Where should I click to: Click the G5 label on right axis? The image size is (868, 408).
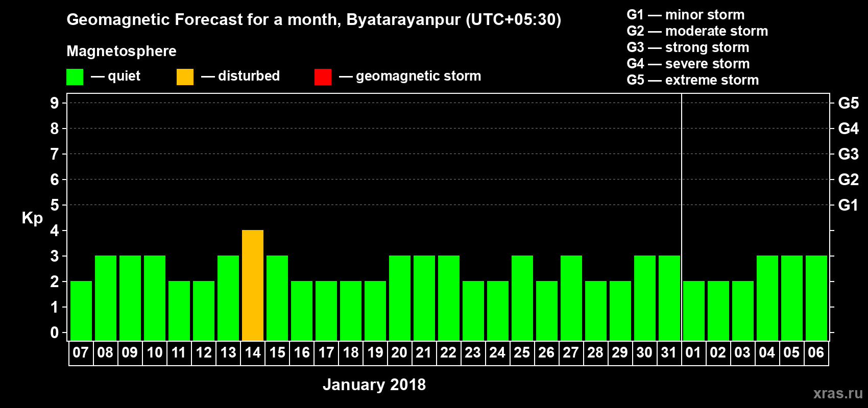[849, 103]
